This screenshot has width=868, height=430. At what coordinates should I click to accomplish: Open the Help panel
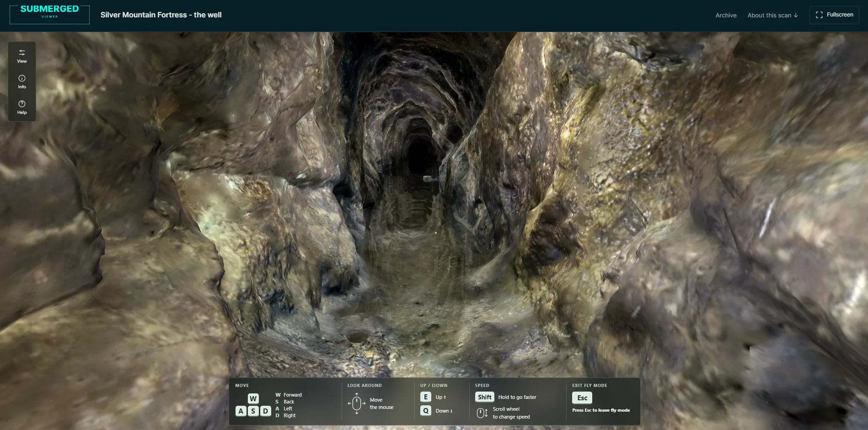click(x=22, y=107)
